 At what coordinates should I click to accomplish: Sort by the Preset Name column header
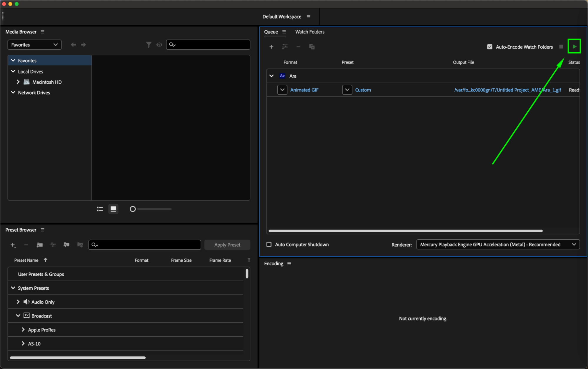click(26, 261)
